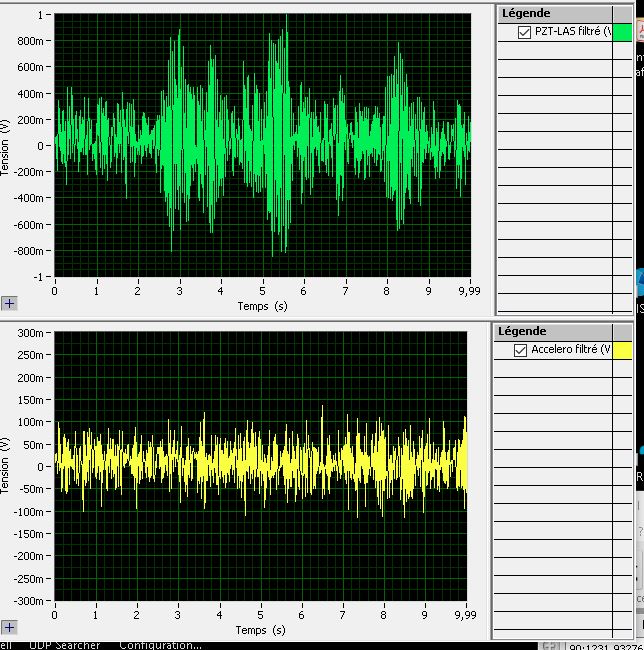Open the yellow Accelero color swatch
The image size is (644, 650).
[x=622, y=350]
